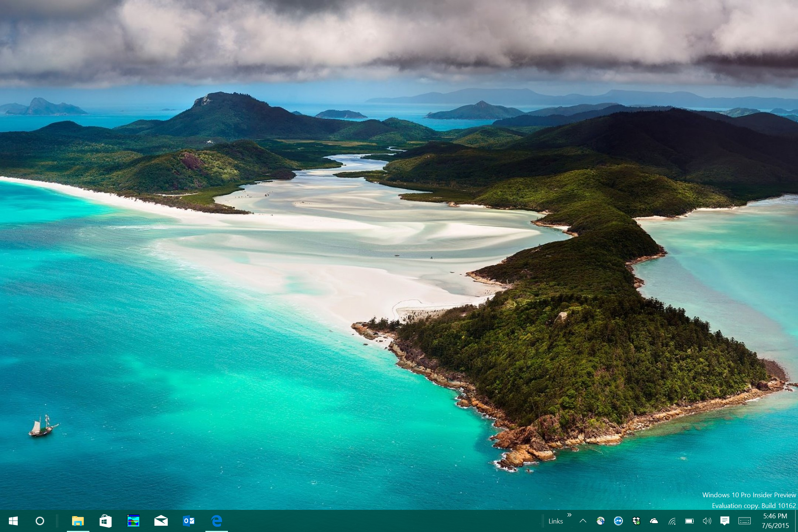Show hidden tray icons arrow
The image size is (798, 532).
pyautogui.click(x=583, y=521)
